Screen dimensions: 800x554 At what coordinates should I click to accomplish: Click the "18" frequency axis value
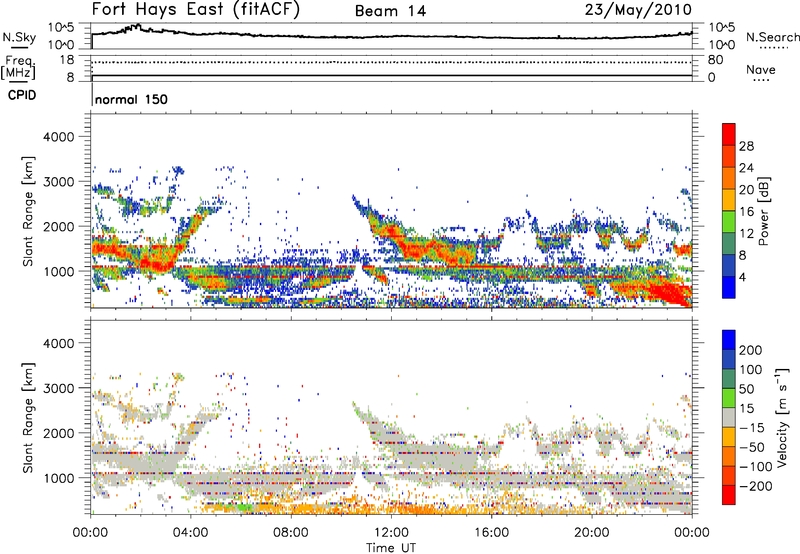point(67,60)
